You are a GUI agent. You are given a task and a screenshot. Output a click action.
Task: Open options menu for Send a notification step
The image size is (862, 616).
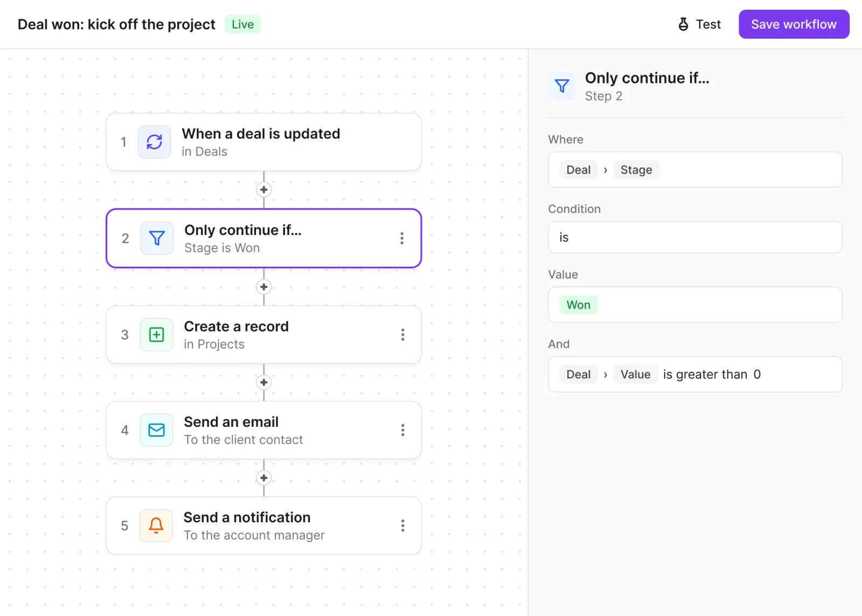pyautogui.click(x=402, y=525)
